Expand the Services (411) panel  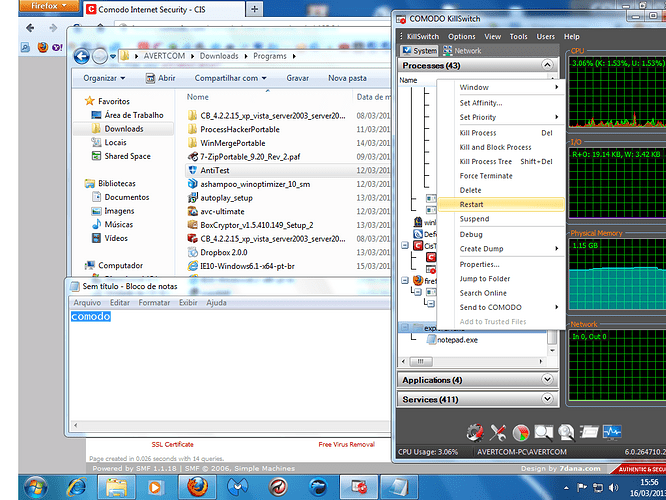[x=547, y=398]
